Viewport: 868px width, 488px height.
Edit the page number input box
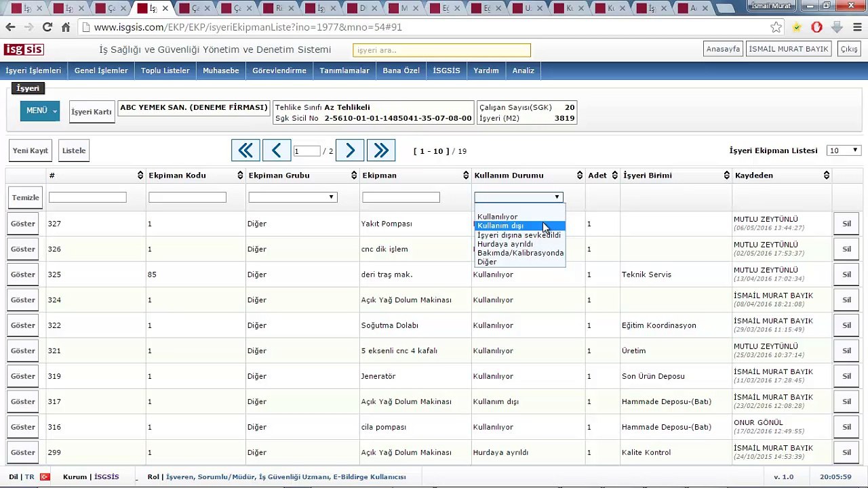pyautogui.click(x=307, y=151)
